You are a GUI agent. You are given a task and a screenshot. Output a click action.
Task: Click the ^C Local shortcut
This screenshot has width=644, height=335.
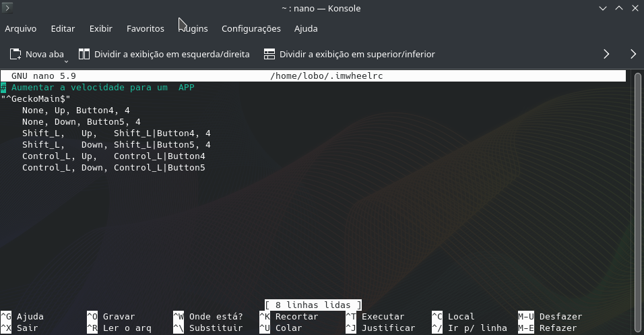click(x=453, y=317)
